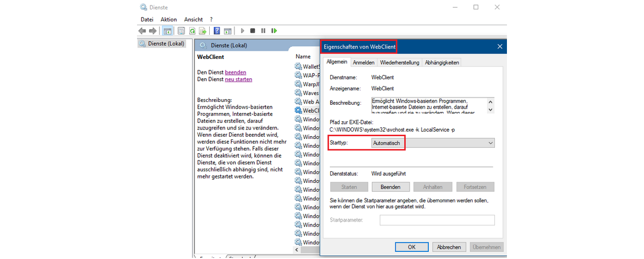
Task: Click the Forward arrow in the toolbar
Action: pos(152,31)
